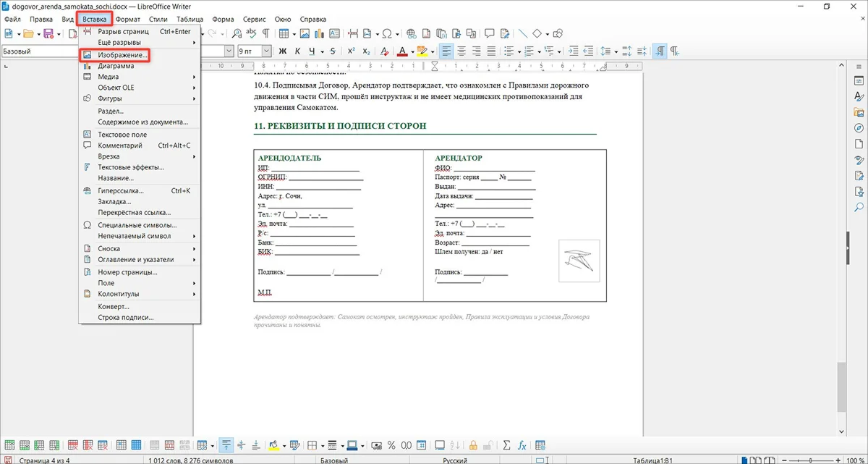
Task: Choose Строка подписи... menu entry
Action: click(139, 318)
